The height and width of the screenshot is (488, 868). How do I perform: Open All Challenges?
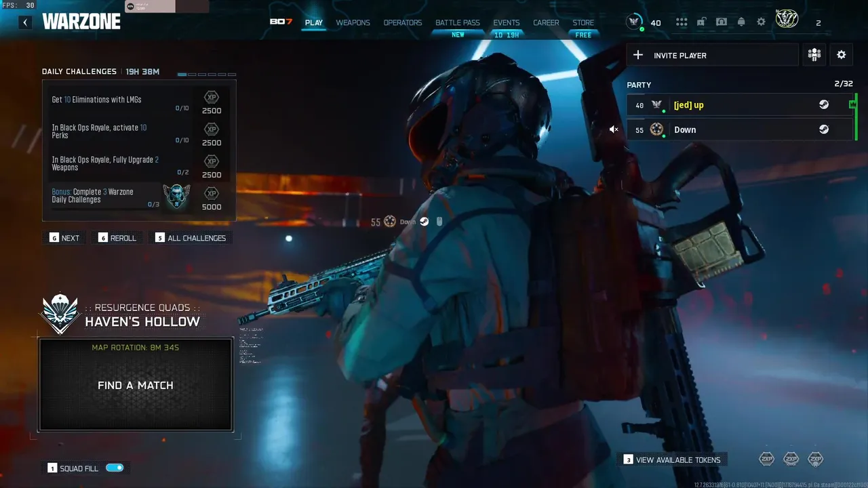tap(191, 238)
